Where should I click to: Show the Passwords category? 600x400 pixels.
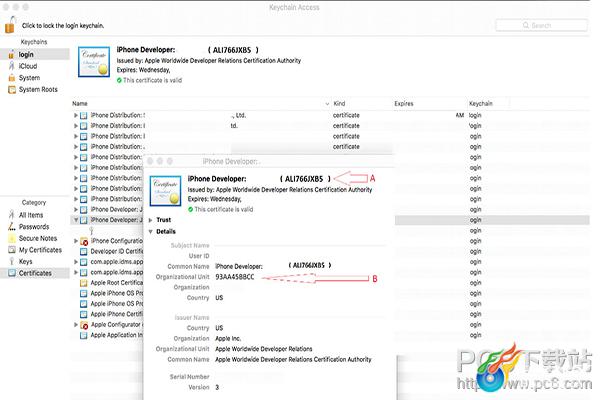[34, 227]
